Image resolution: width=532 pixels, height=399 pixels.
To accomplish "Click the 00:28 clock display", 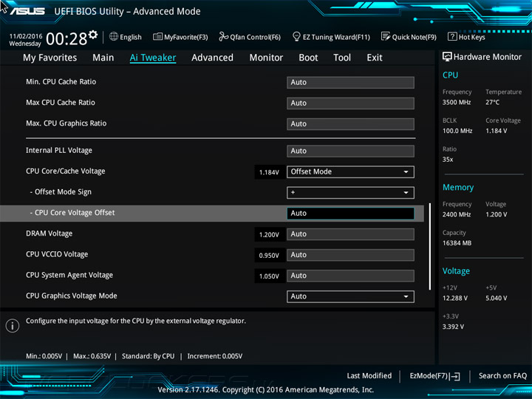I will (x=66, y=38).
